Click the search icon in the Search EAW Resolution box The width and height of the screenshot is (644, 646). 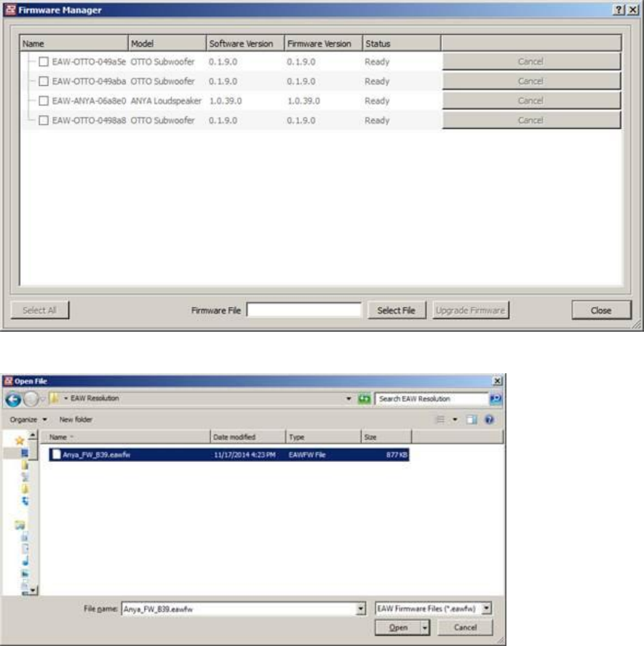click(496, 399)
